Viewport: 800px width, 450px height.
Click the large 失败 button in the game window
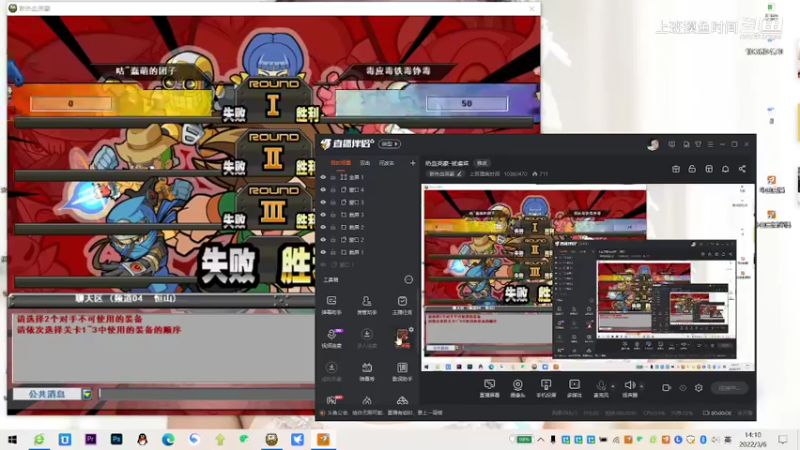pos(228,265)
